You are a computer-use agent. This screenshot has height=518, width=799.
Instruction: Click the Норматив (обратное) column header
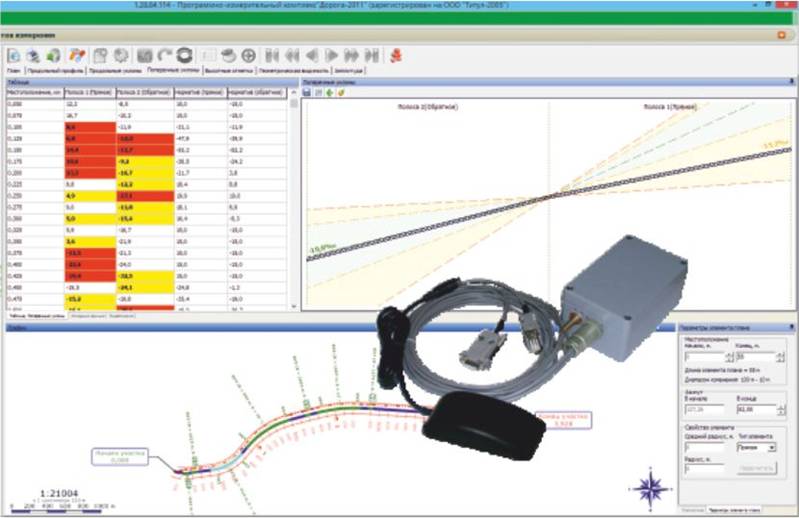pos(256,93)
